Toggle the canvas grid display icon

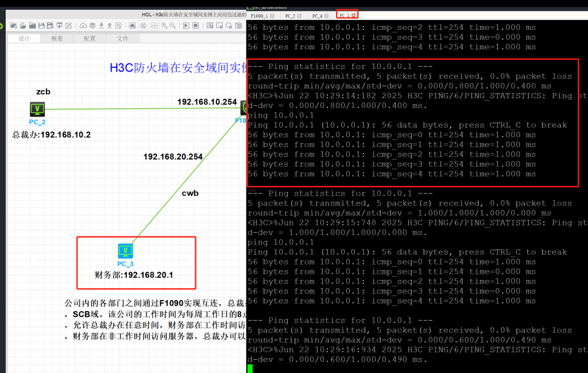coord(154,25)
